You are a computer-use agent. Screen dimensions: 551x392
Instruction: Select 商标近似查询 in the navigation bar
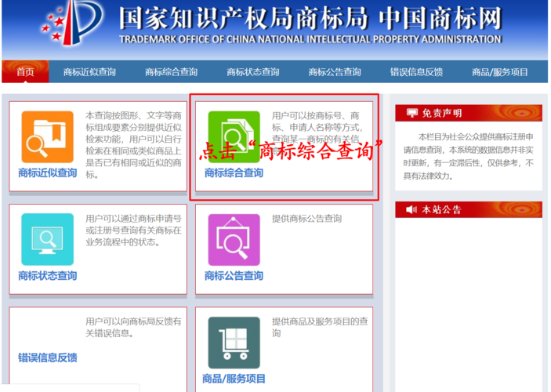[89, 72]
